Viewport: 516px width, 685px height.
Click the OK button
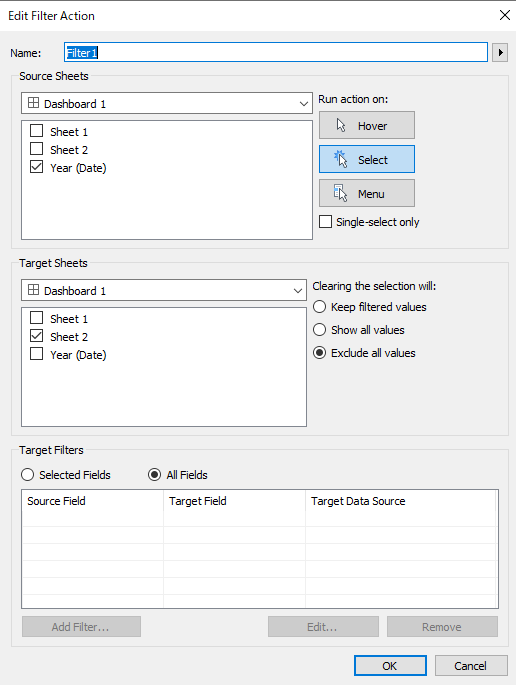coord(390,665)
